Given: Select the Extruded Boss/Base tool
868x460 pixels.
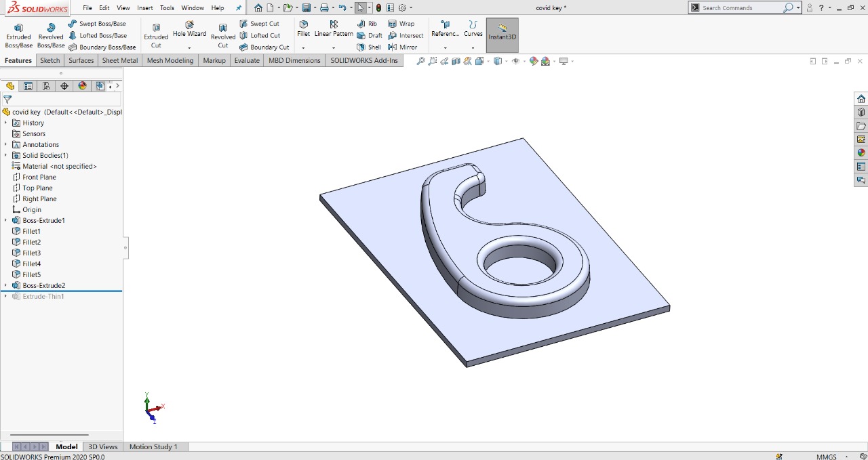Looking at the screenshot, I should (18, 36).
